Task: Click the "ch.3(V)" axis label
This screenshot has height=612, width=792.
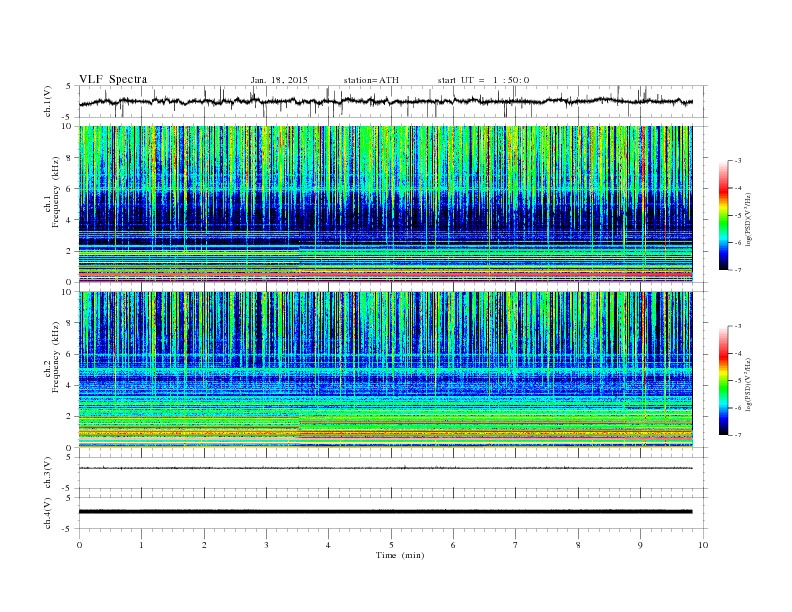Action: coord(48,473)
